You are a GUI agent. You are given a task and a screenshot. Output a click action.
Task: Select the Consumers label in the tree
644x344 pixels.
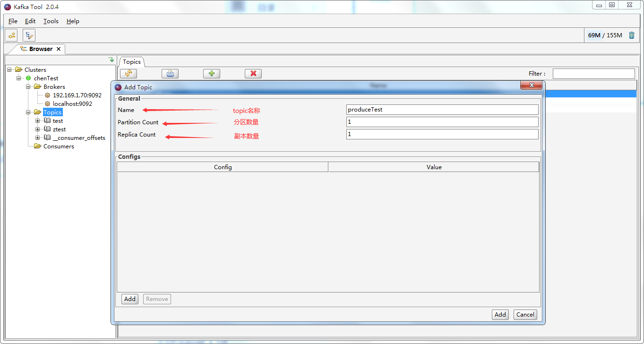coord(59,146)
